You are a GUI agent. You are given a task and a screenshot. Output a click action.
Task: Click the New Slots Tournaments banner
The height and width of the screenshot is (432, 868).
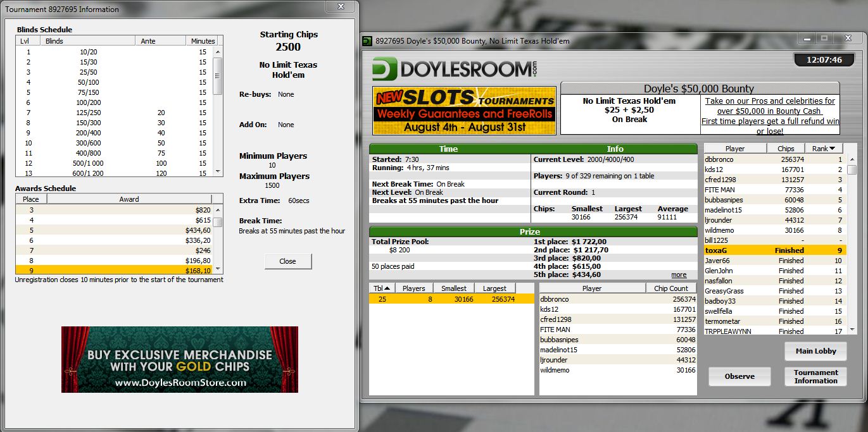point(465,111)
